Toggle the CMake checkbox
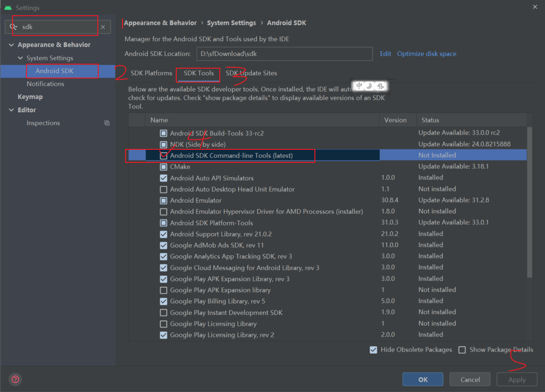 coord(164,167)
